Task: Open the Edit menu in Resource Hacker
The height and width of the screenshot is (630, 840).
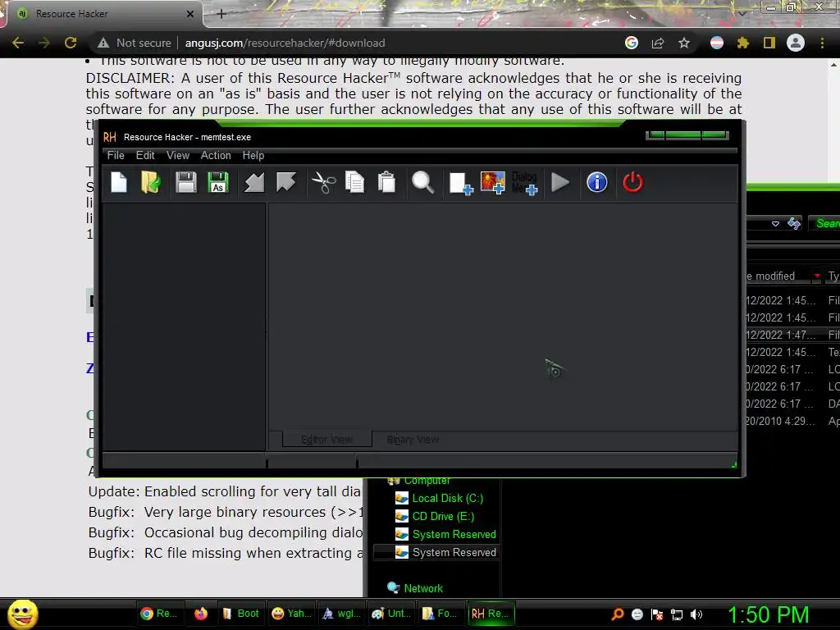Action: [145, 155]
